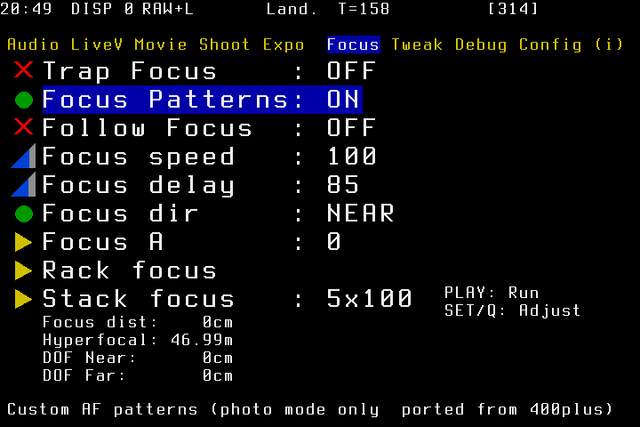Screen dimensions: 640x427
Task: Click the Focus Patterns ON value
Action: 343,100
